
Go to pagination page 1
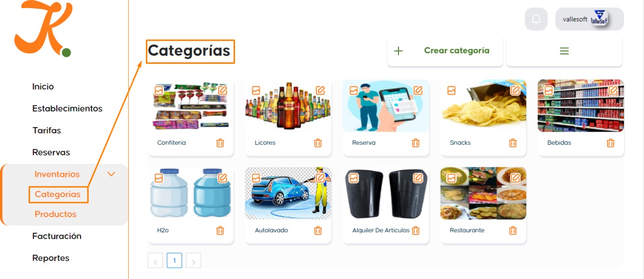(x=175, y=260)
